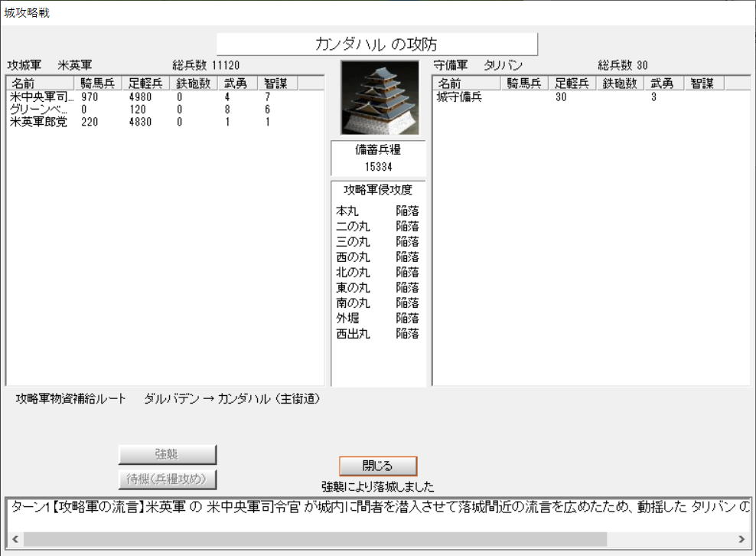Click defender list 足軽兵 column header

571,84
